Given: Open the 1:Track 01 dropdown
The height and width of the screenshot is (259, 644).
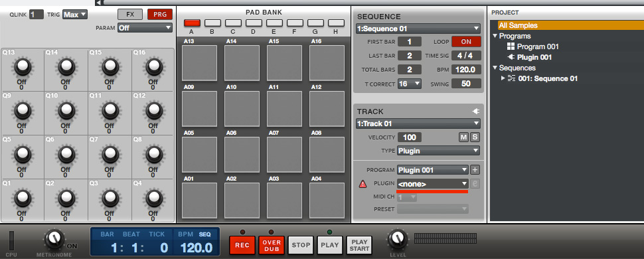Looking at the screenshot, I should click(x=418, y=124).
